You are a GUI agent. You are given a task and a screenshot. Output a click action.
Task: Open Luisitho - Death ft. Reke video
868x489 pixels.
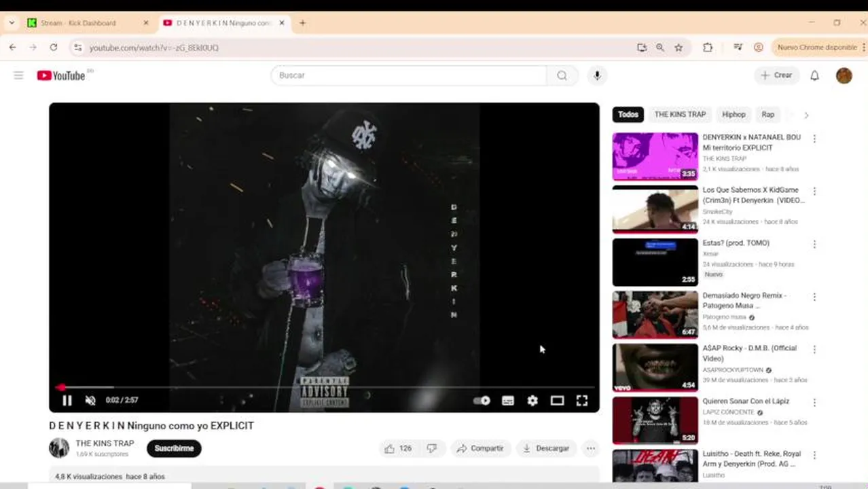[752, 458]
